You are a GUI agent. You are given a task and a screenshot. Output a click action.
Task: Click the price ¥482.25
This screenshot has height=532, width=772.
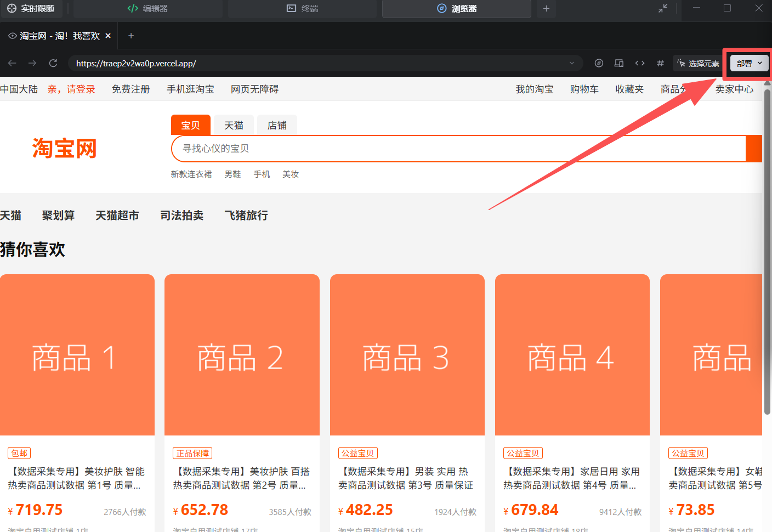[366, 510]
